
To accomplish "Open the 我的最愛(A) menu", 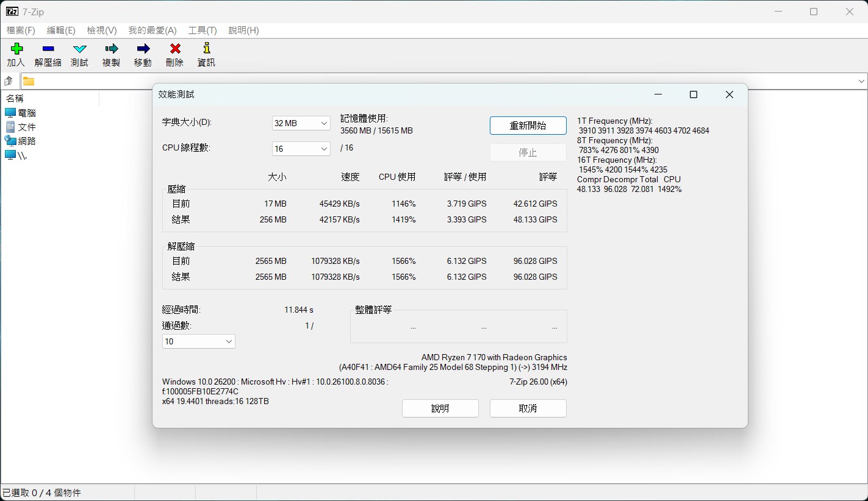I will point(152,30).
